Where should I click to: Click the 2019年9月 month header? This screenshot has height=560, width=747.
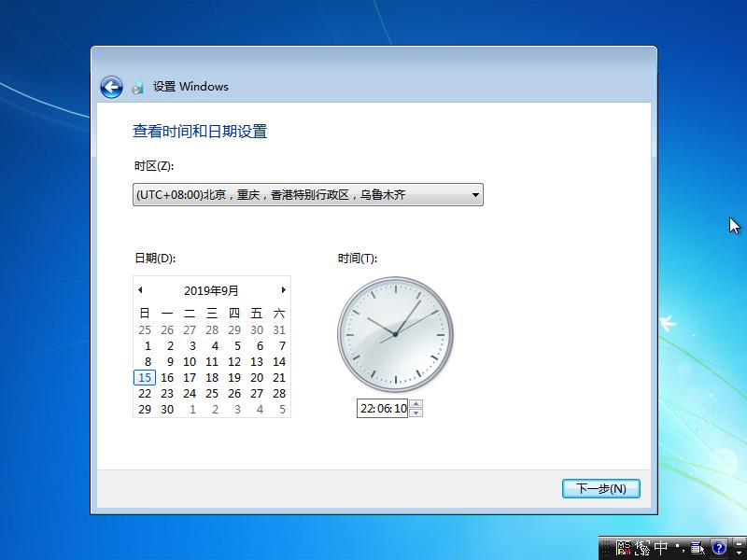(x=212, y=290)
